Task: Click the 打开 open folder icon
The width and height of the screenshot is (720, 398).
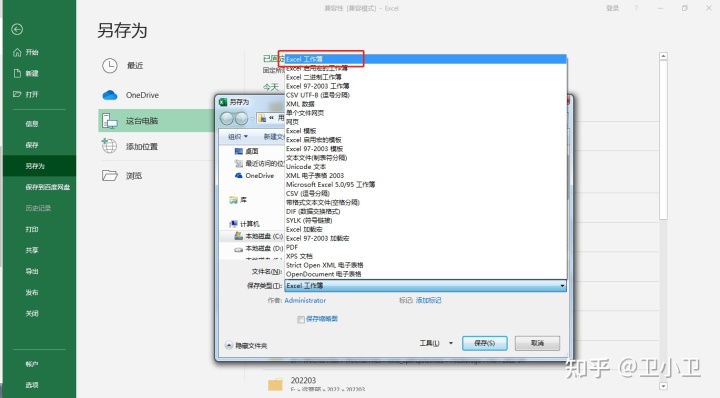Action: pos(17,95)
